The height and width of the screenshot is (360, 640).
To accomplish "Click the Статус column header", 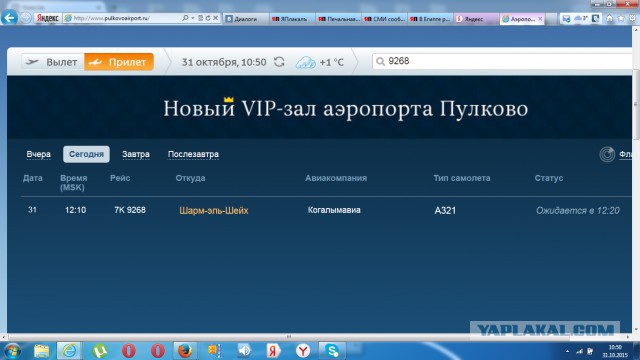I will pos(549,178).
